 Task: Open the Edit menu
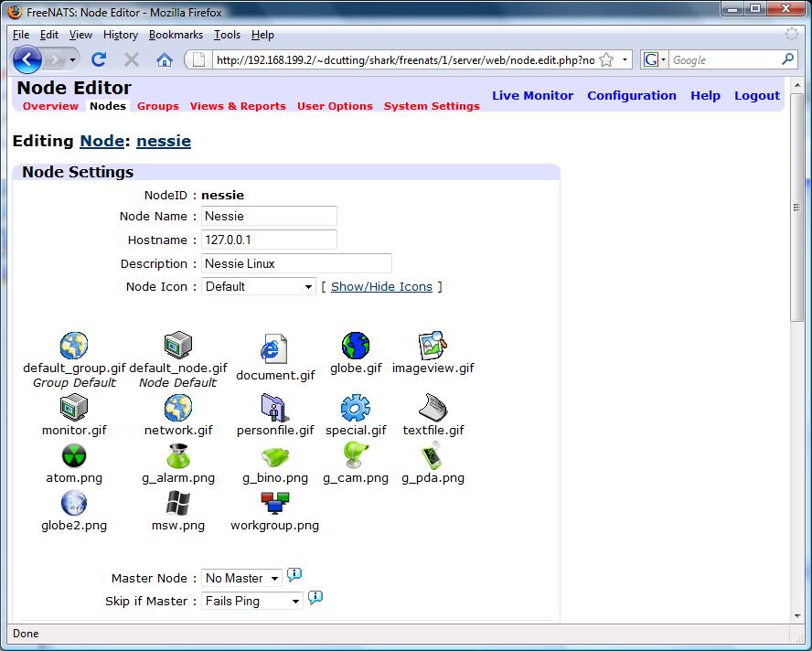(49, 35)
